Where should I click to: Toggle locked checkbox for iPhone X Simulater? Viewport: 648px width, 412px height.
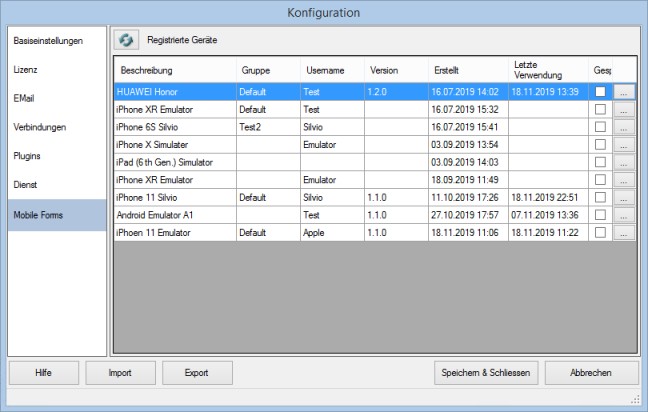coord(600,145)
